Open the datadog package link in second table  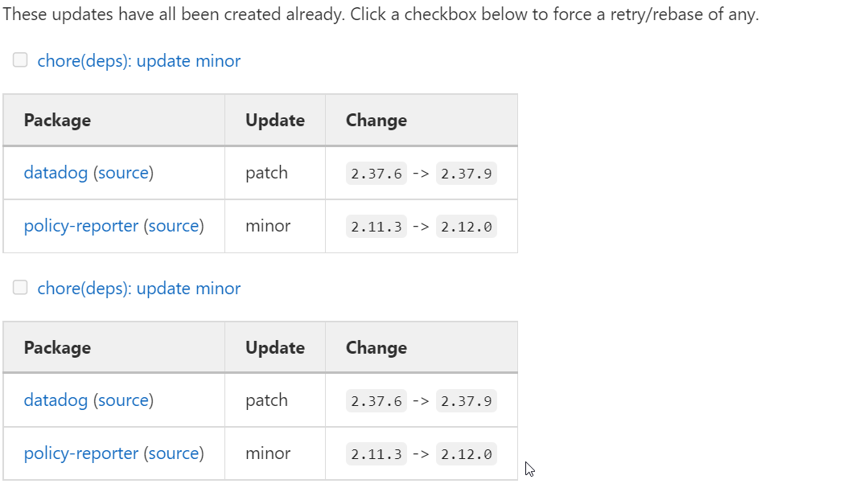pyautogui.click(x=55, y=400)
